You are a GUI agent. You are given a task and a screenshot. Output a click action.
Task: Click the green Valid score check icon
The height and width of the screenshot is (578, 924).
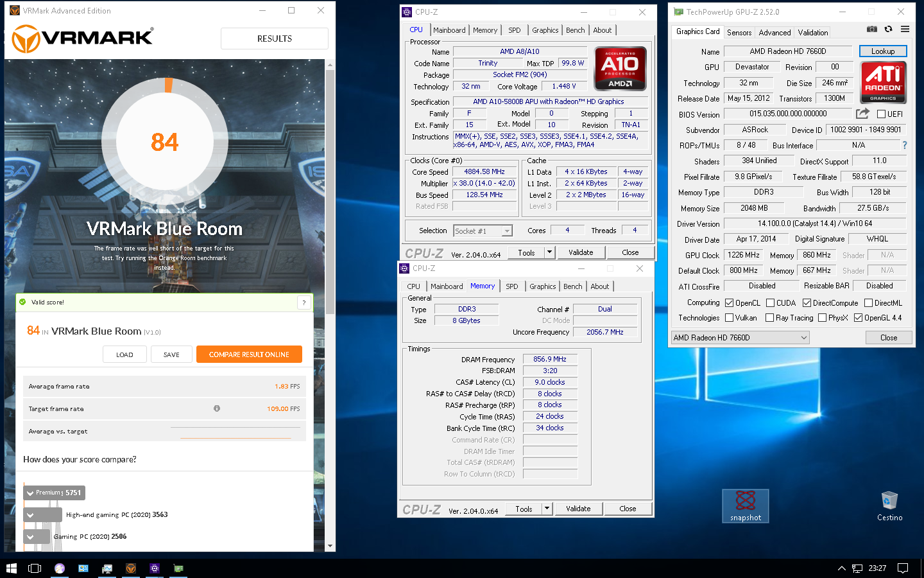point(23,302)
